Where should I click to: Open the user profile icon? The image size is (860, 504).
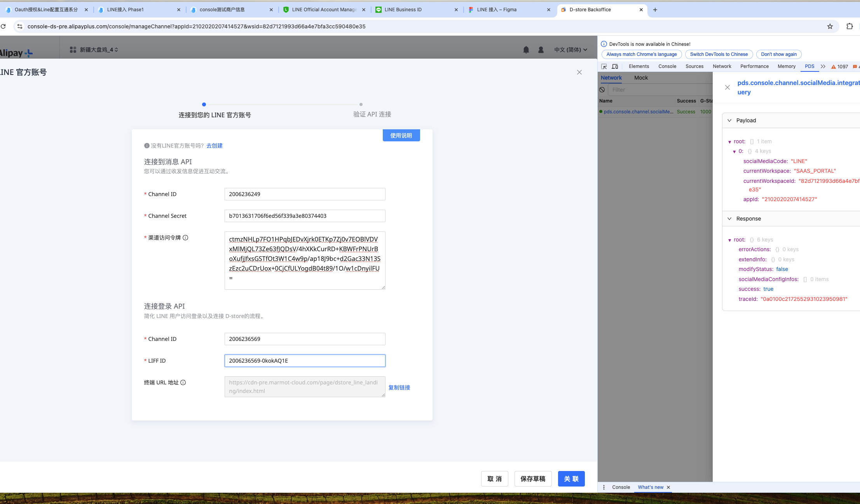pyautogui.click(x=541, y=50)
